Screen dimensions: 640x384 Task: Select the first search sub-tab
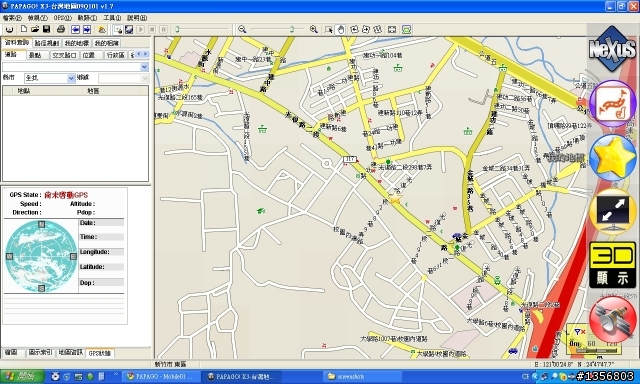pos(13,55)
